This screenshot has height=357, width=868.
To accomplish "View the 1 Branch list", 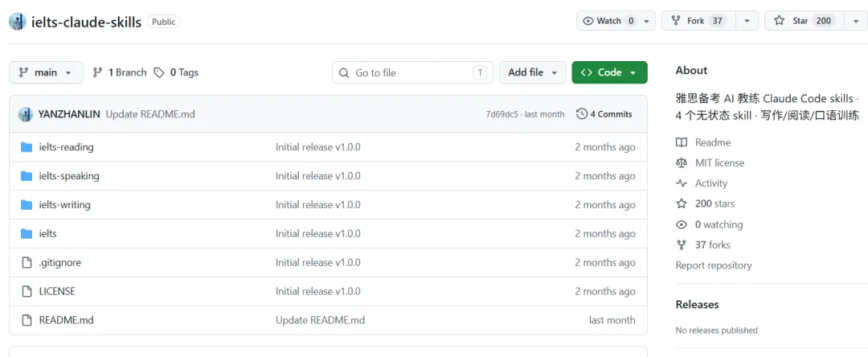I will [120, 72].
